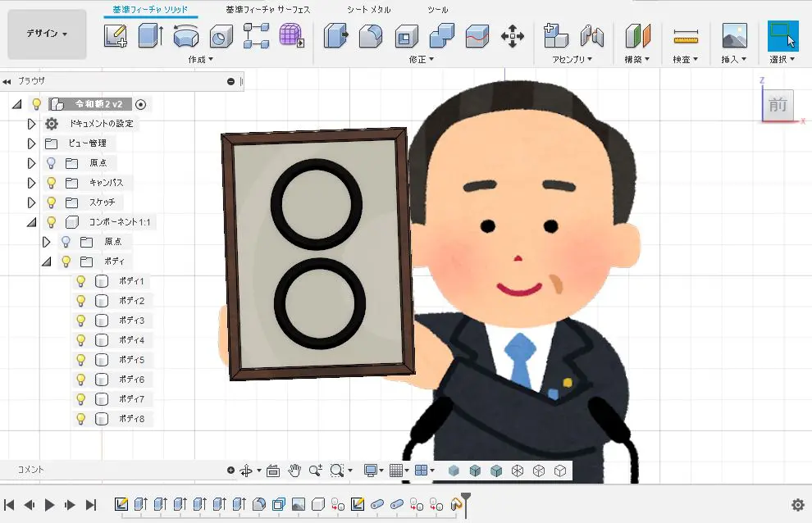
Task: Click the デザイン workspace button
Action: point(45,34)
